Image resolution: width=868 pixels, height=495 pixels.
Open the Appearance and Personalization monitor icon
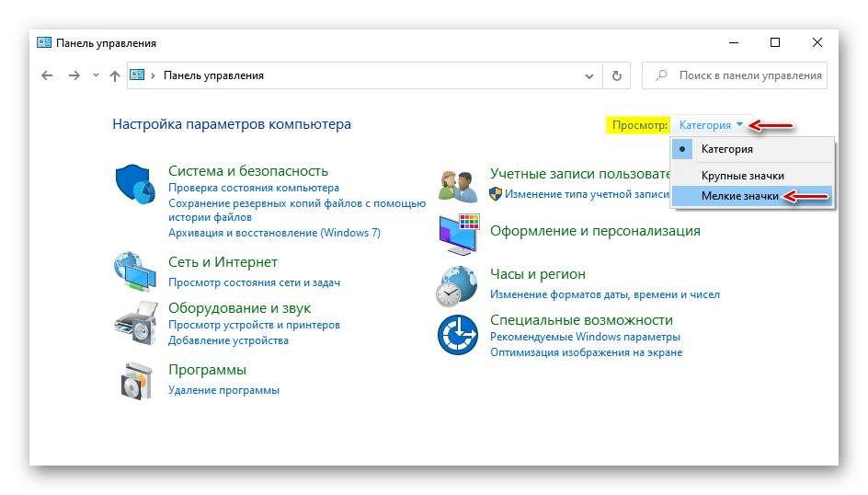459,235
